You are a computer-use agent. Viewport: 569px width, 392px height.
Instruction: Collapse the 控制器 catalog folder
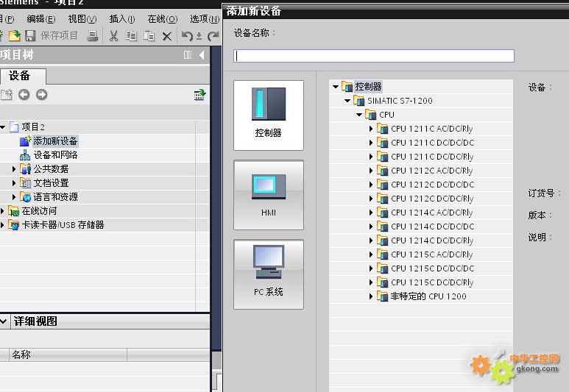pyautogui.click(x=336, y=87)
